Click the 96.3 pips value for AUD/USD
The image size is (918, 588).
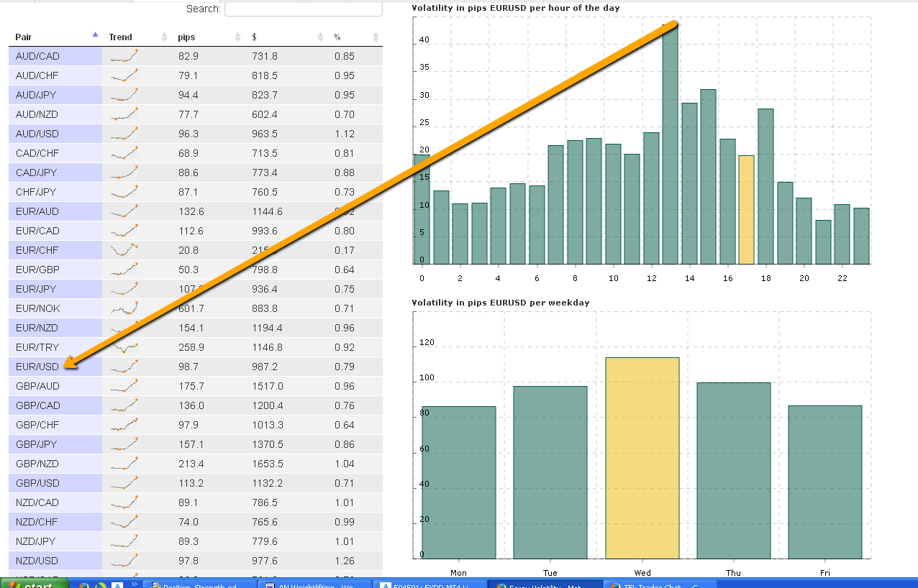pos(188,134)
